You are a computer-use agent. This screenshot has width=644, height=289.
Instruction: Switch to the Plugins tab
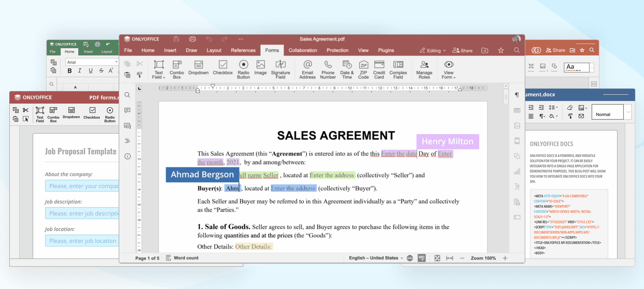pos(386,50)
